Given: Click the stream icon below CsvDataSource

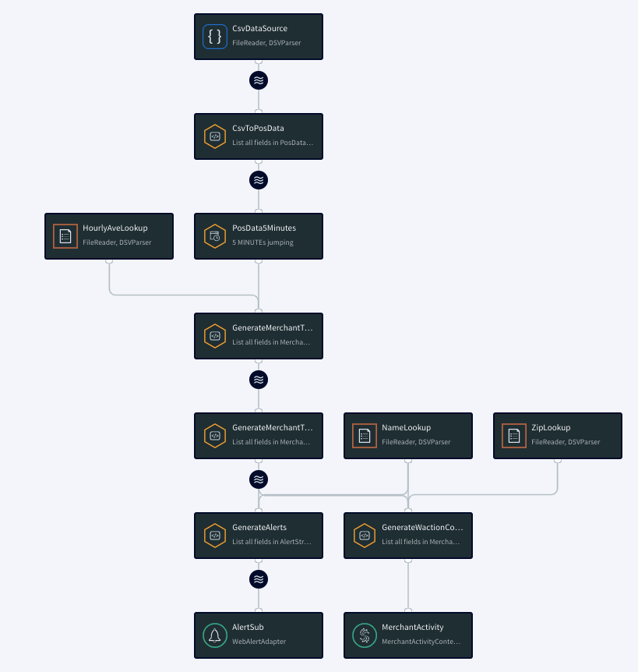Looking at the screenshot, I should pyautogui.click(x=258, y=80).
